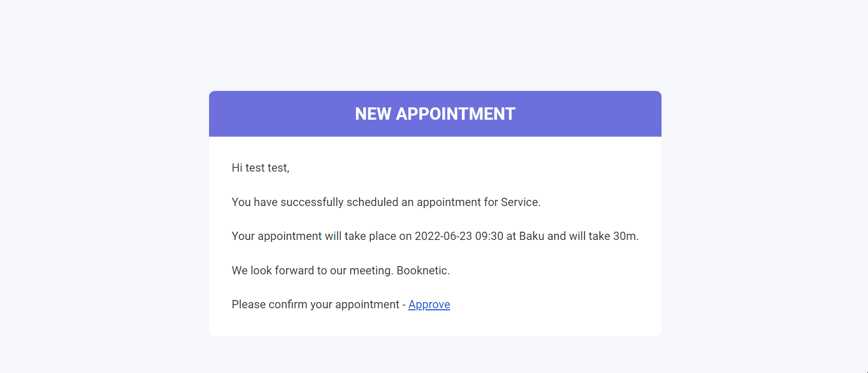Click the NEW APPOINTMENT header title
This screenshot has height=373, width=868.
(x=435, y=114)
